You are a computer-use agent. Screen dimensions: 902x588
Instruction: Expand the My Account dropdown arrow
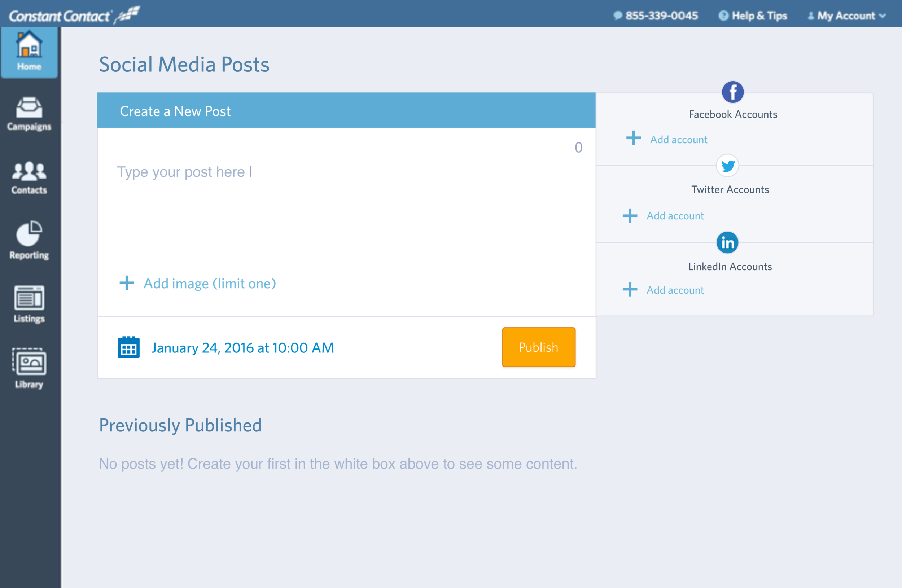click(882, 16)
